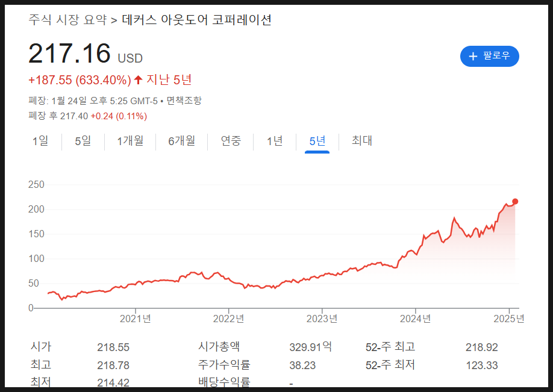The width and height of the screenshot is (553, 392).
Task: Click the 2021년 axis label
Action: click(x=136, y=319)
